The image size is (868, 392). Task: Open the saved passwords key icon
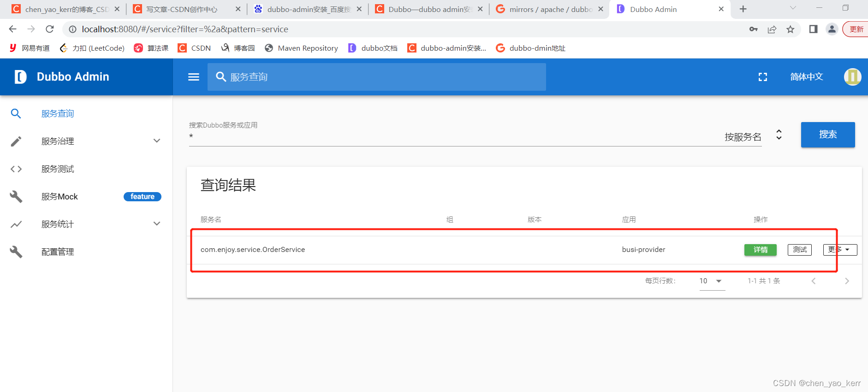click(754, 29)
